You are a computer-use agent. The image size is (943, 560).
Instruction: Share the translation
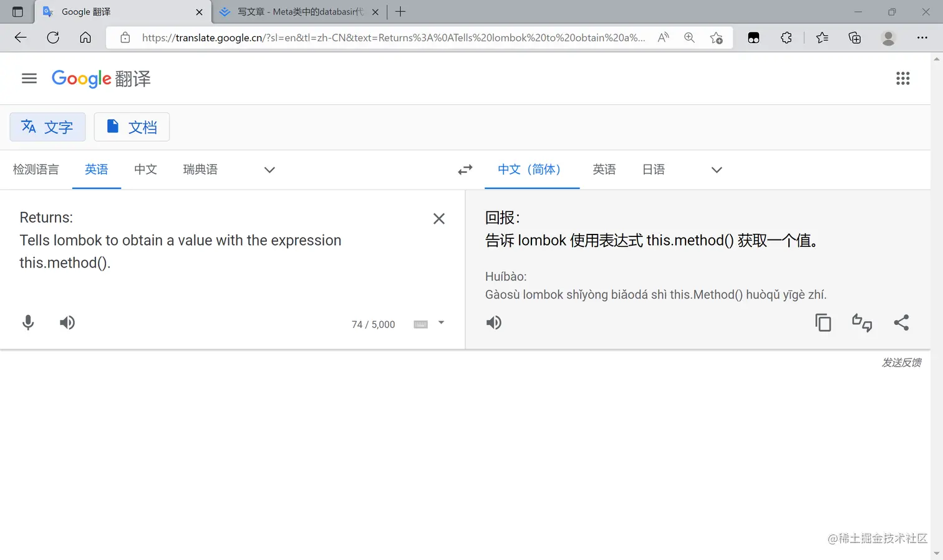click(x=901, y=322)
